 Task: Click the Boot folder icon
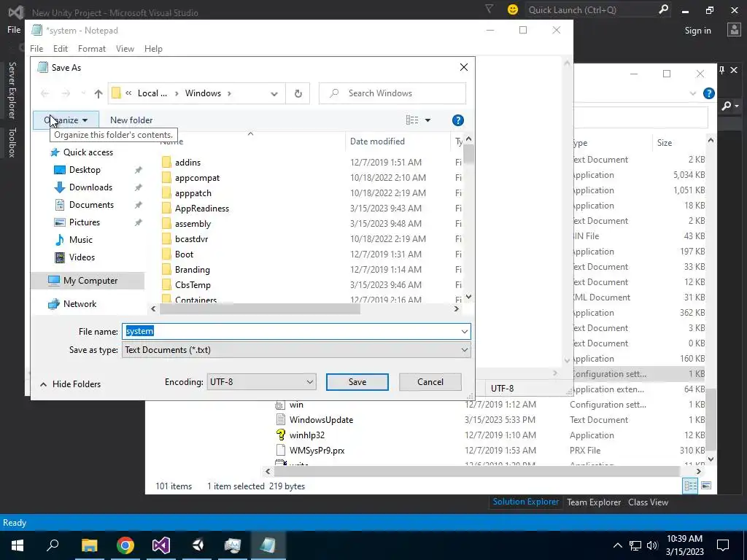tap(166, 254)
